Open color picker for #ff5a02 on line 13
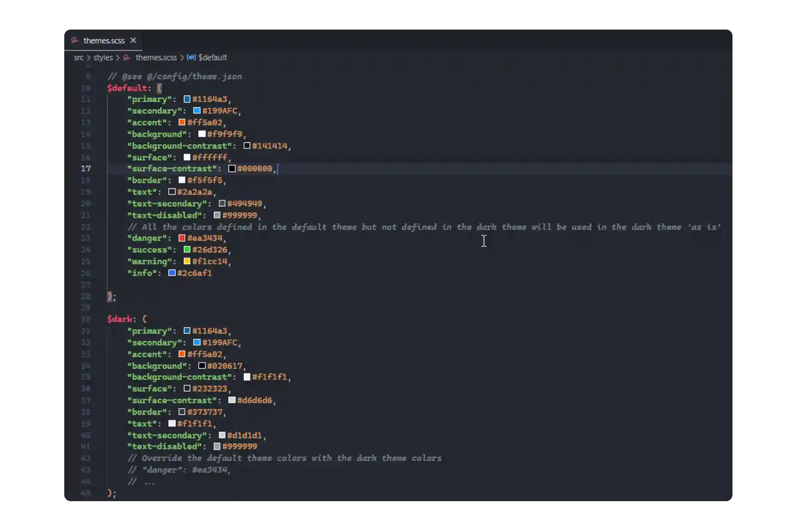The height and width of the screenshot is (532, 798). (182, 123)
